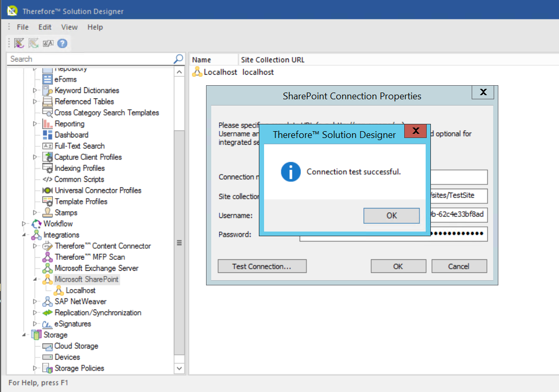
Task: Click the Name column header
Action: (x=213, y=60)
